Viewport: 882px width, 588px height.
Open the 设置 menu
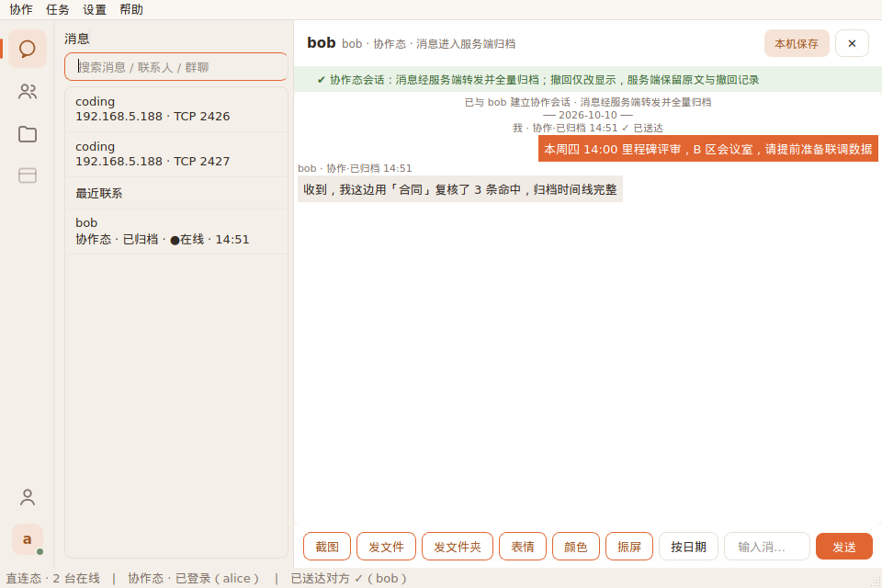tap(95, 9)
